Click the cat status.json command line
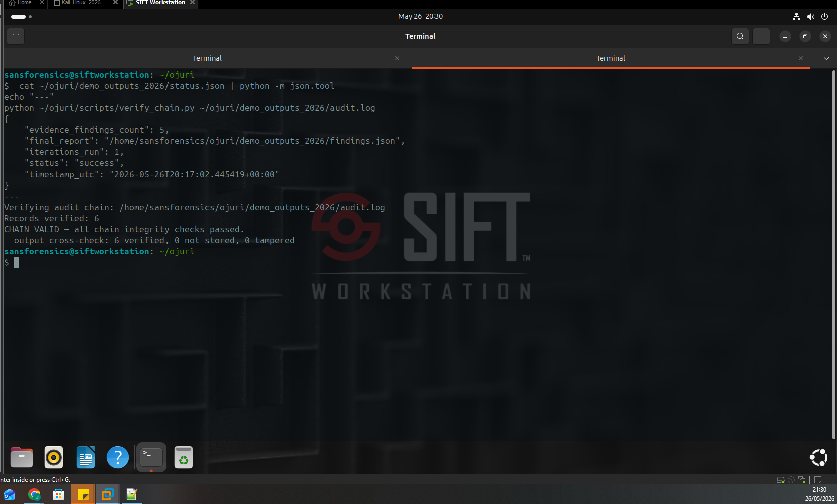Viewport: 837px width, 504px height. pos(177,86)
